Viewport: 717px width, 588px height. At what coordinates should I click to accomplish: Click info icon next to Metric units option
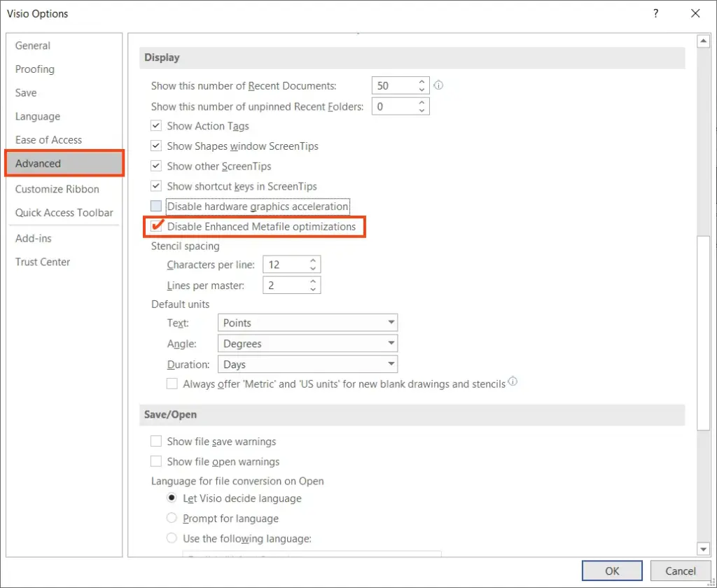(x=513, y=382)
